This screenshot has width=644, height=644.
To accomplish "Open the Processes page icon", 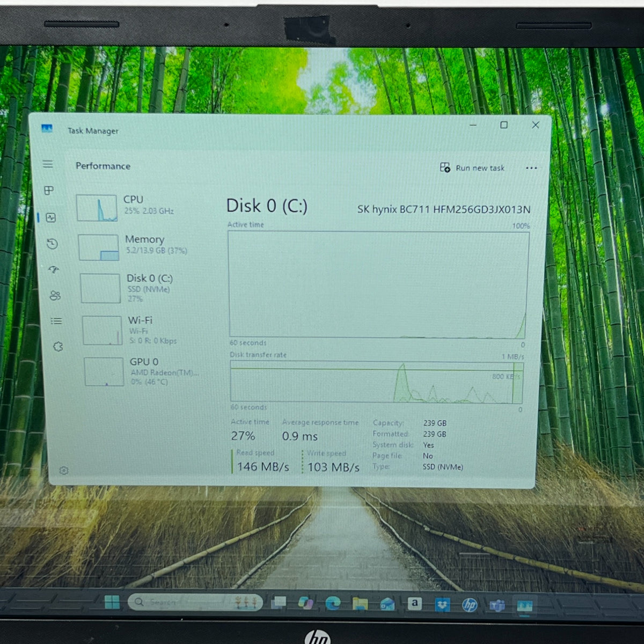I will tap(49, 191).
